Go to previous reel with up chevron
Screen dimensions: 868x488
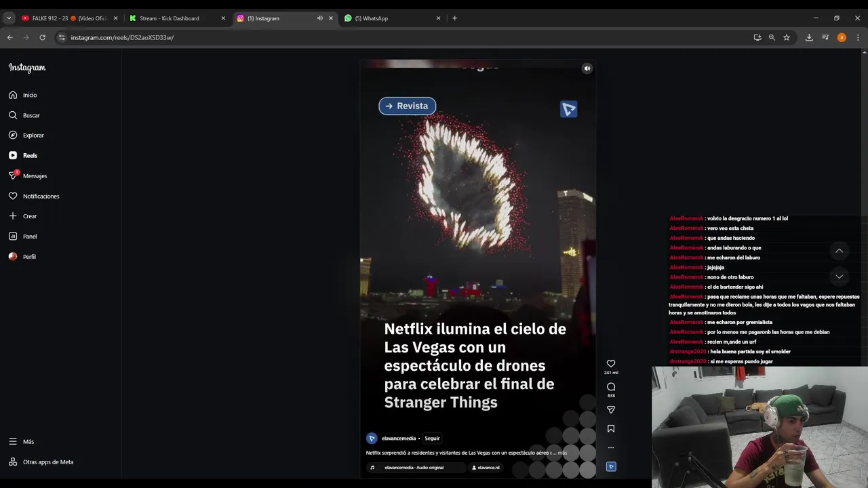(839, 251)
